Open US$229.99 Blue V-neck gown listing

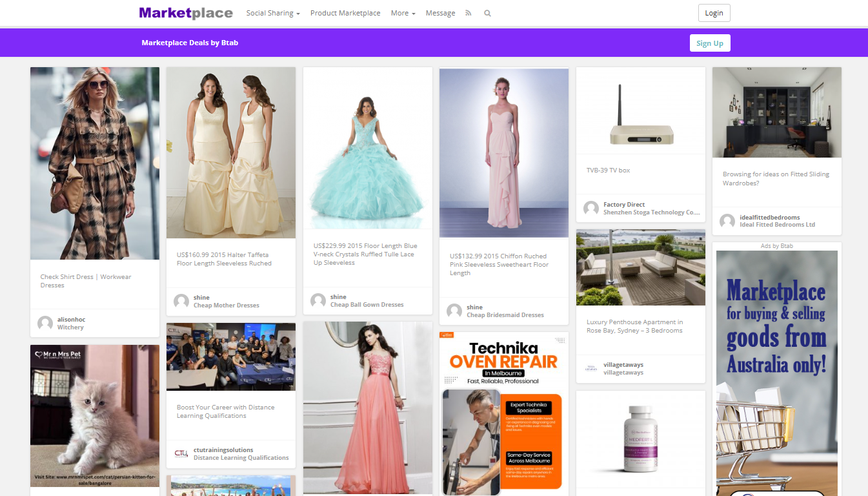(x=365, y=254)
